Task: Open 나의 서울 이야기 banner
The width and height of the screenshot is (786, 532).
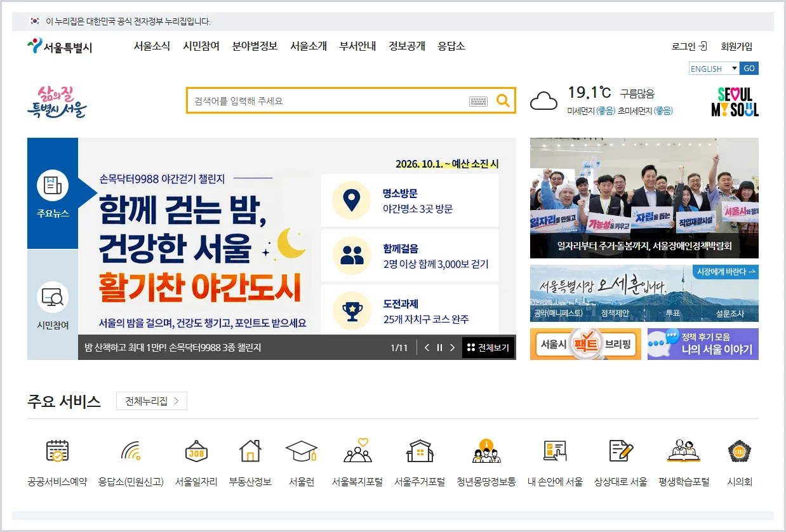Action: 703,344
